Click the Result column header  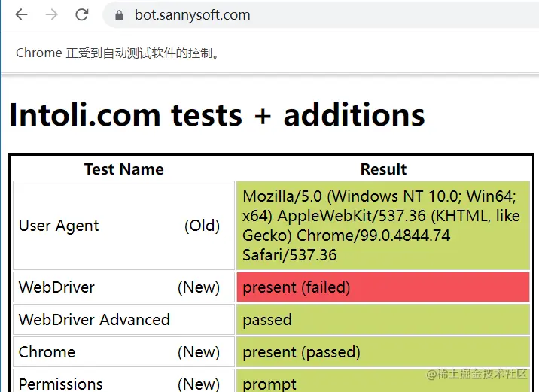pos(383,169)
